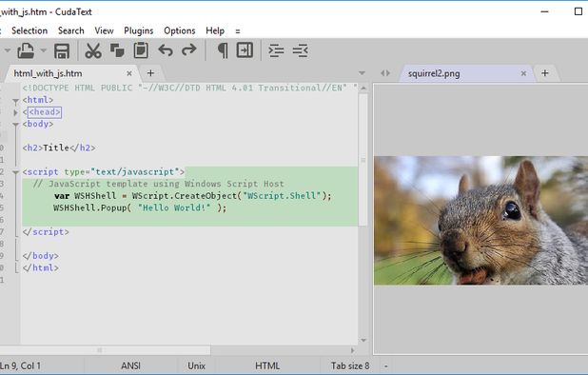Change Tab size 8 in status bar
Viewport: 588px width, 375px height.
[349, 365]
